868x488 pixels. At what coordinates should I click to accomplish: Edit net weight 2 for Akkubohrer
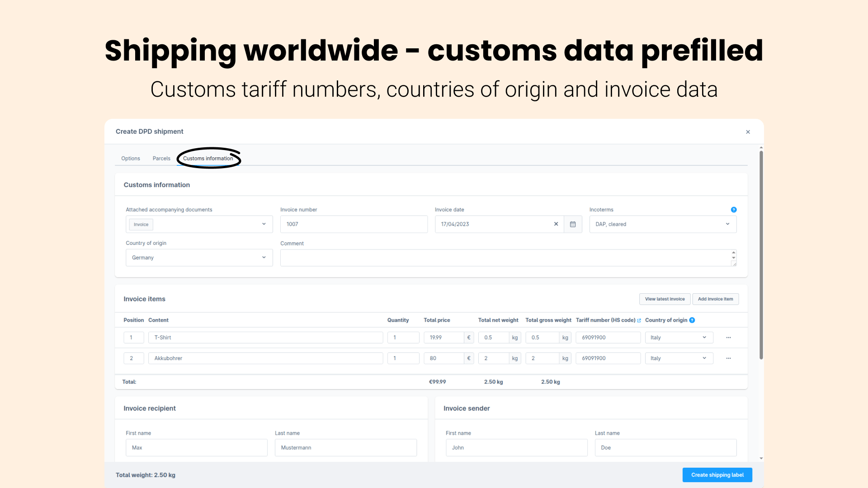tap(494, 358)
